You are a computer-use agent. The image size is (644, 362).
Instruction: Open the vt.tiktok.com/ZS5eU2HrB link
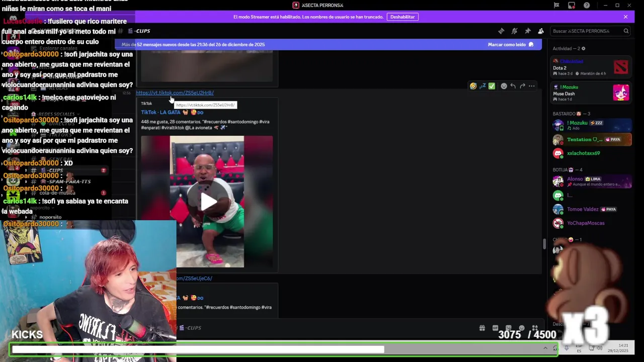(175, 93)
